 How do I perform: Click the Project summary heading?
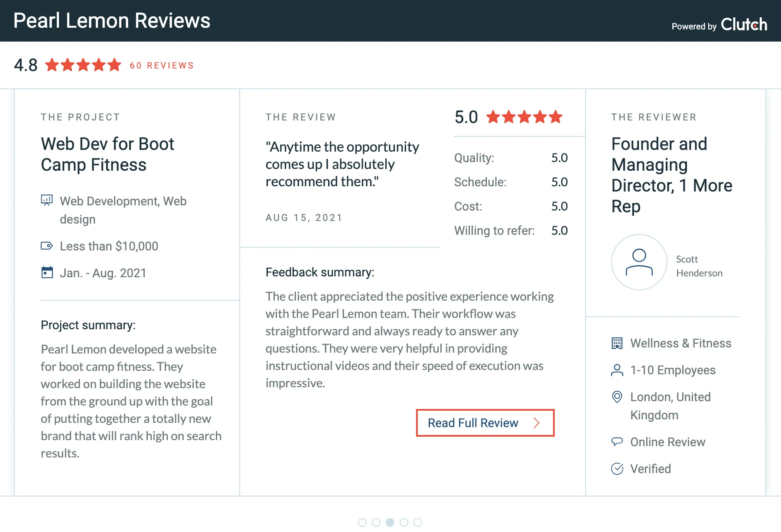(88, 325)
